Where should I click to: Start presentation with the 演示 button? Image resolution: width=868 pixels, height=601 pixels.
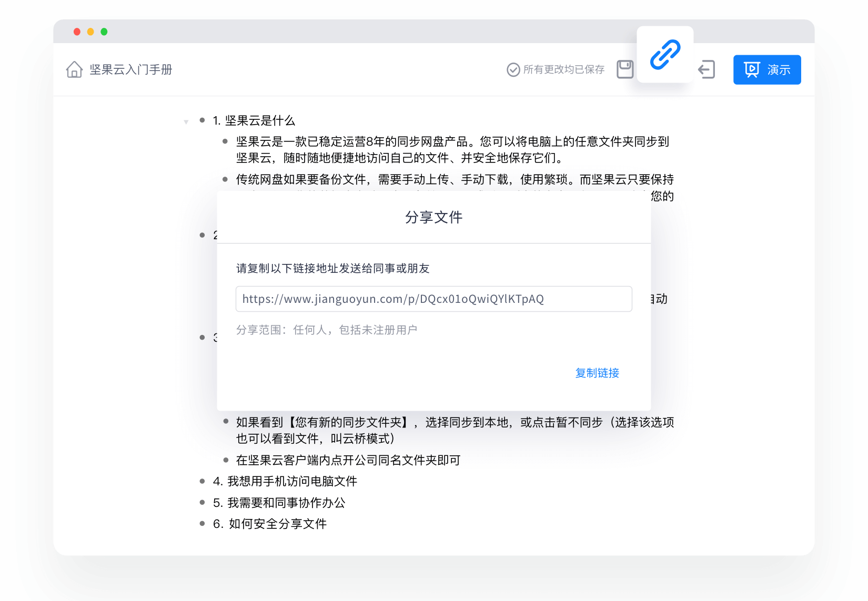766,69
